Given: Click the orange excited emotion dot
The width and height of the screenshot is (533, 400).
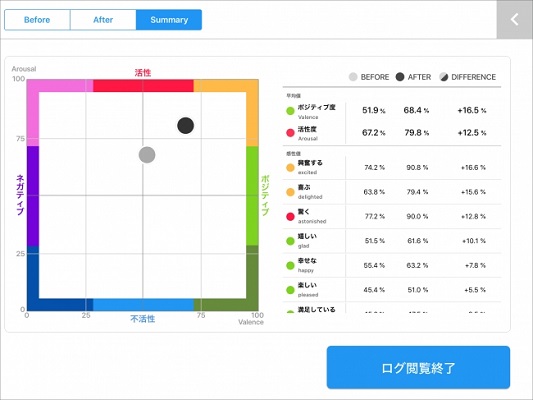Looking at the screenshot, I should coord(290,168).
